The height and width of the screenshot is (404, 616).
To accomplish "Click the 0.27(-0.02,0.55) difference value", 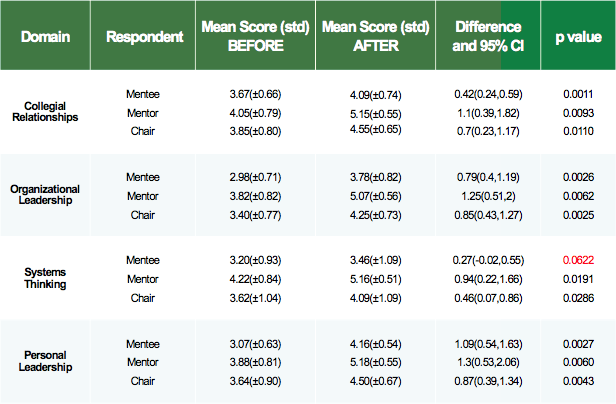I will 488,260.
